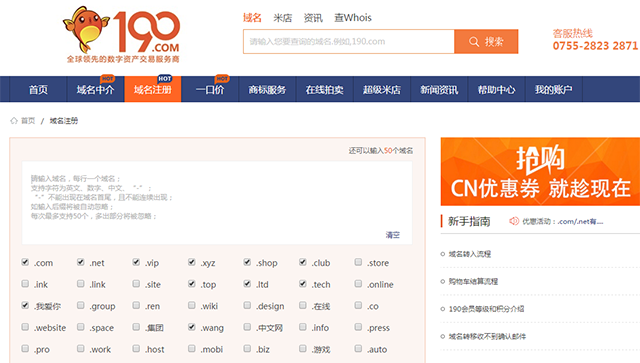Check the .design checkbox

247,305
